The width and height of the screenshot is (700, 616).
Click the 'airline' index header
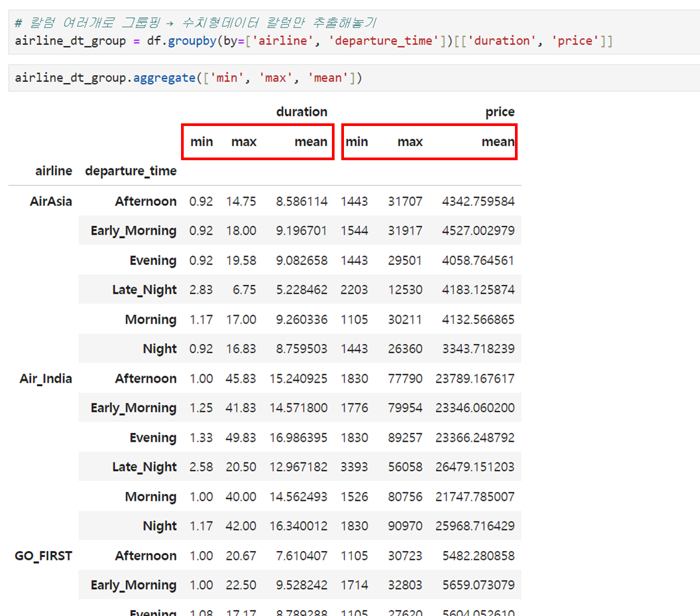[54, 171]
